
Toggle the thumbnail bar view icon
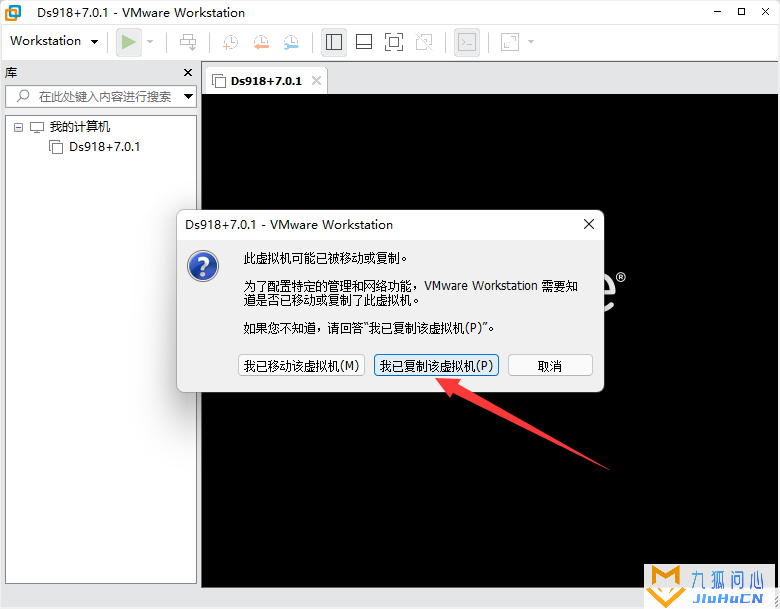(364, 42)
